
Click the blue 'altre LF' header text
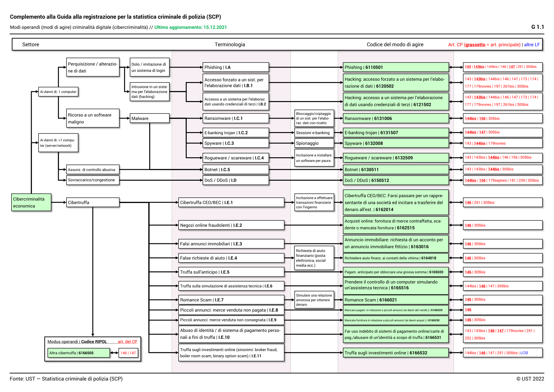[x=532, y=45]
